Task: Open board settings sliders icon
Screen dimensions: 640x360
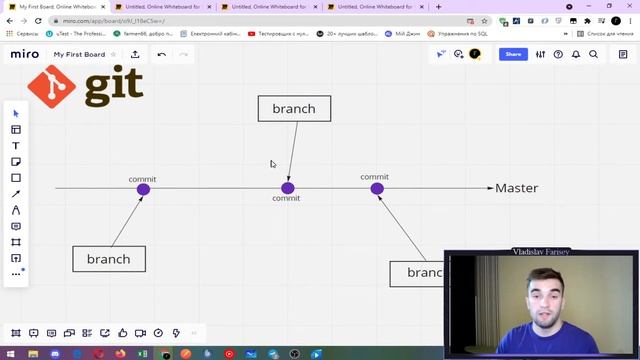Action: point(540,54)
